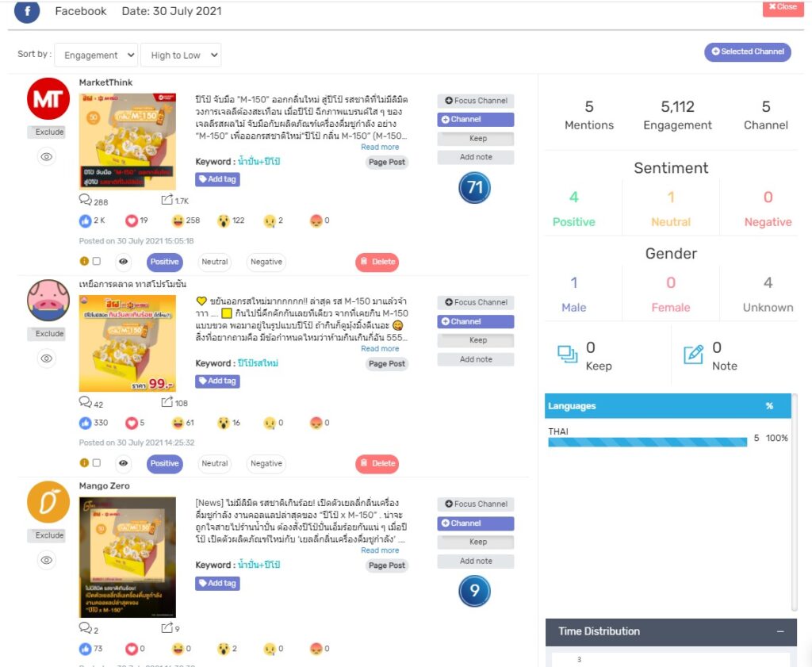Click the pig avatar of เหยื่อการตลาด channel
812x667 pixels.
tap(48, 301)
